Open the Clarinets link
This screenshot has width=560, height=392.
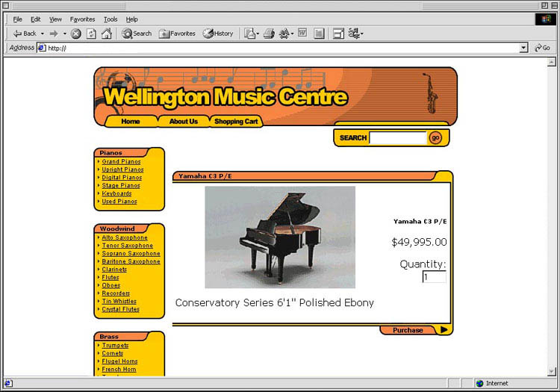114,270
